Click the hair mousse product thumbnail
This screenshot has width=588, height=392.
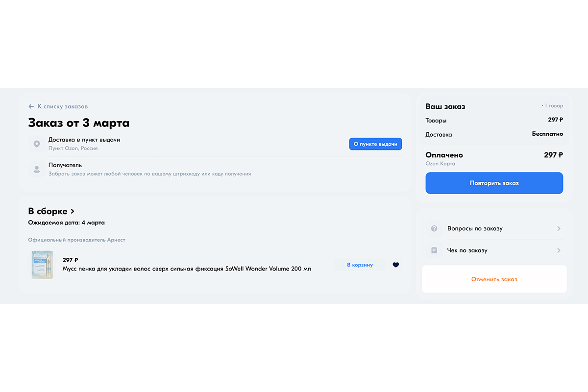pos(42,265)
